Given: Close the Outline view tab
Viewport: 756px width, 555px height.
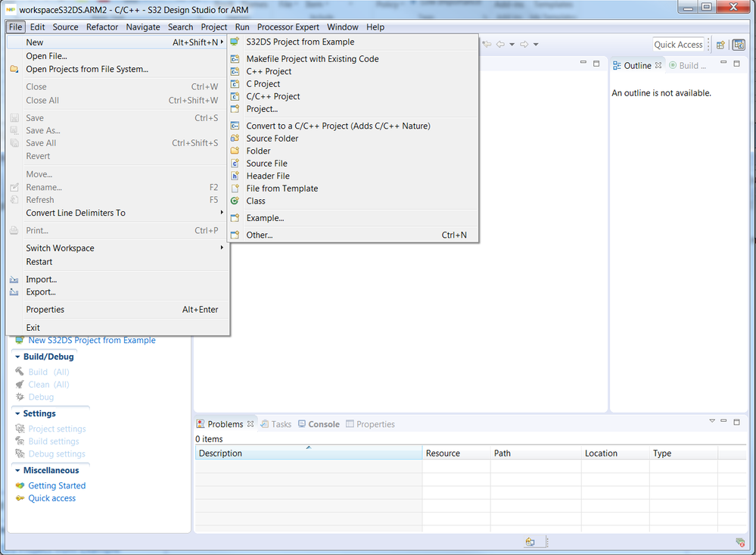Looking at the screenshot, I should (658, 65).
